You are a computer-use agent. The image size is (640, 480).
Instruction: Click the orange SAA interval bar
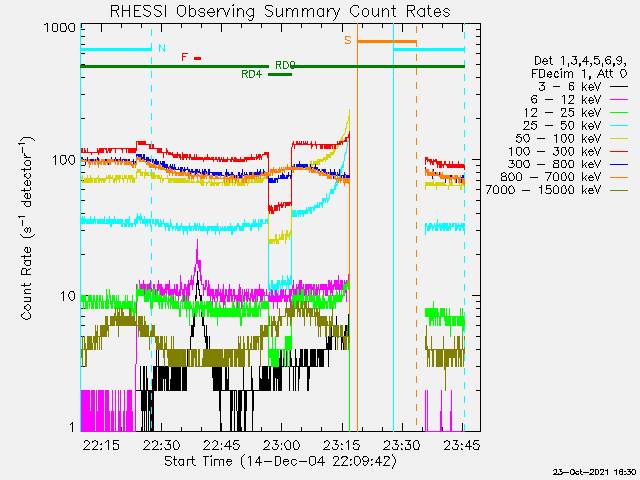[x=387, y=41]
